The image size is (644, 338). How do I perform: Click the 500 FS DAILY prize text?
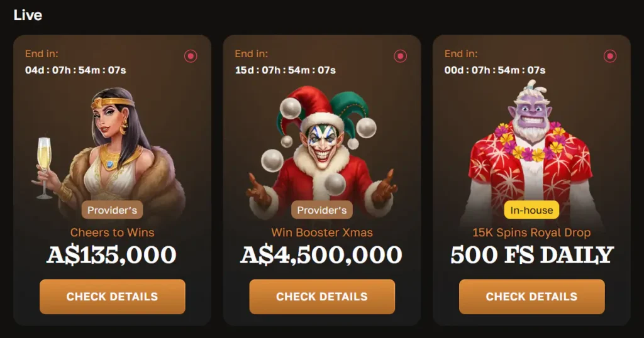(x=532, y=254)
